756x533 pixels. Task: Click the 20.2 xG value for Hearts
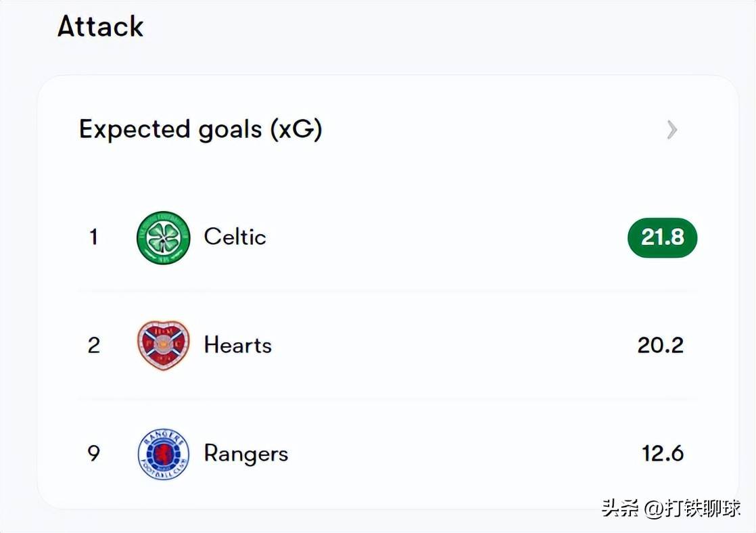click(660, 346)
